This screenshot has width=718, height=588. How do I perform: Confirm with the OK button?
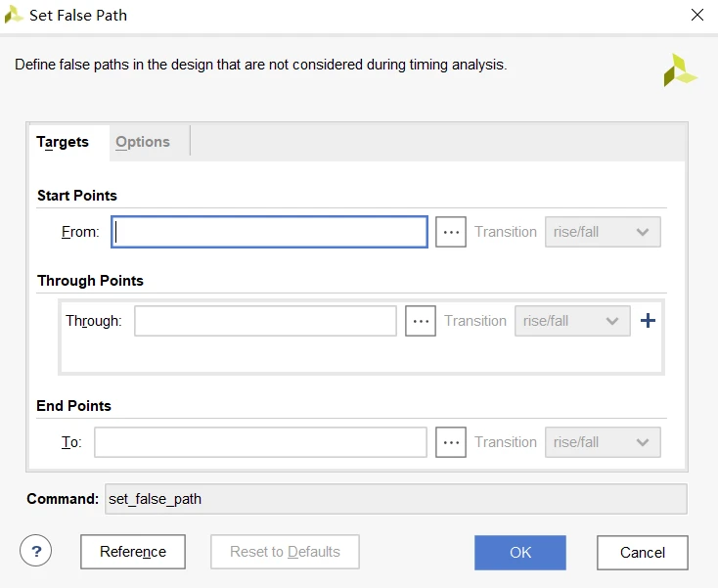pos(520,552)
